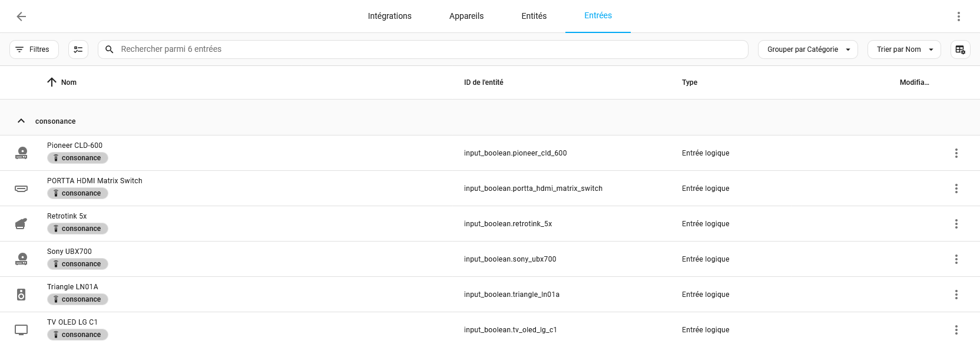
Task: Open more options for Pioneer CLD-600
Action: pyautogui.click(x=956, y=153)
